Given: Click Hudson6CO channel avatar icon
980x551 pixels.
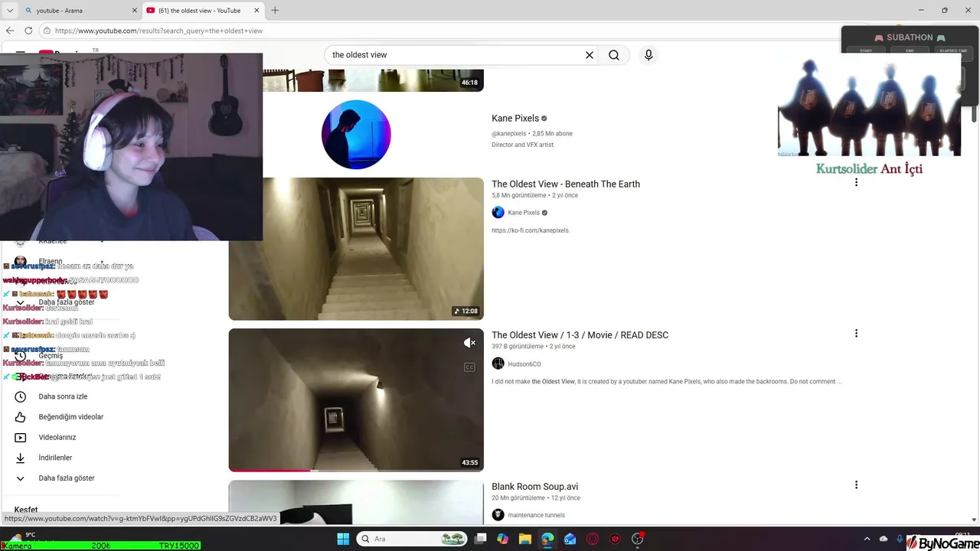Looking at the screenshot, I should (x=498, y=364).
